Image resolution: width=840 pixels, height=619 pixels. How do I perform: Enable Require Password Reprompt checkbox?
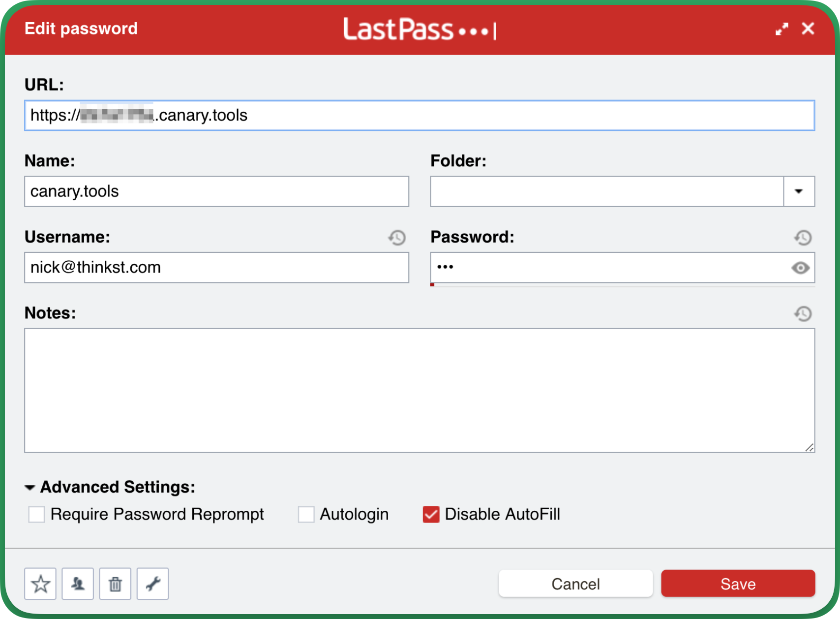[36, 514]
